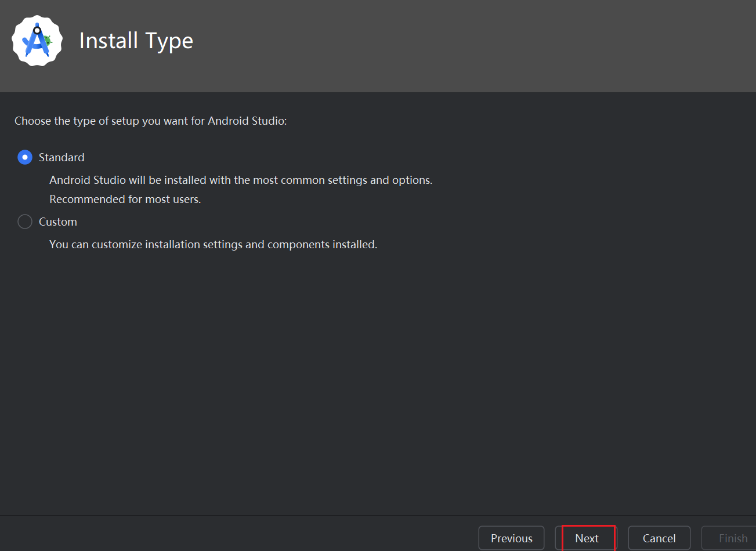Click the Install Type header text
Screen dimensions: 756x551
136,41
